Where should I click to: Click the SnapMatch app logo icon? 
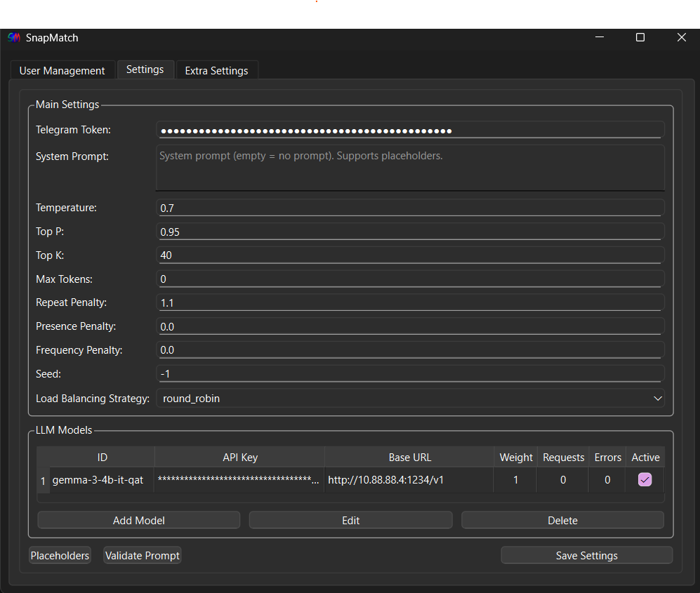(x=14, y=38)
